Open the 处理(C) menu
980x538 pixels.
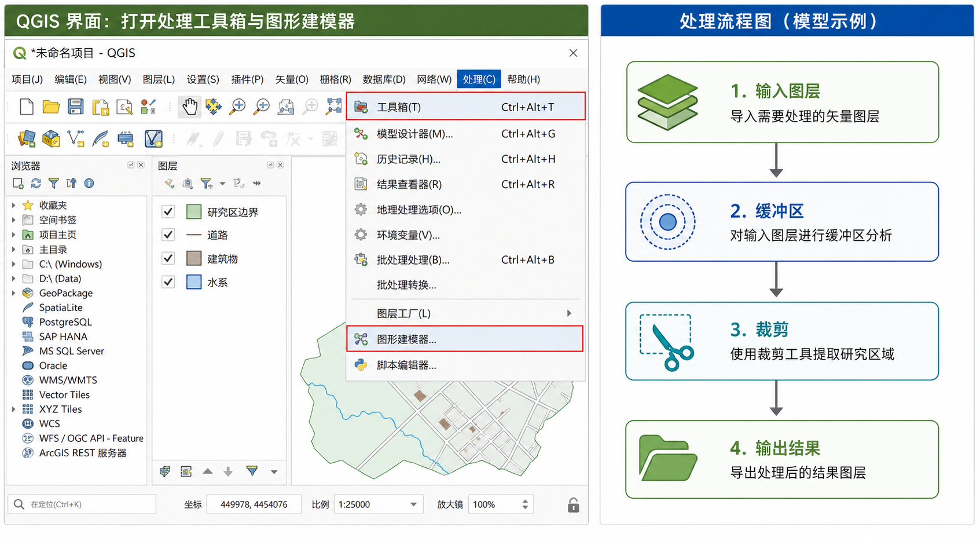pos(479,79)
